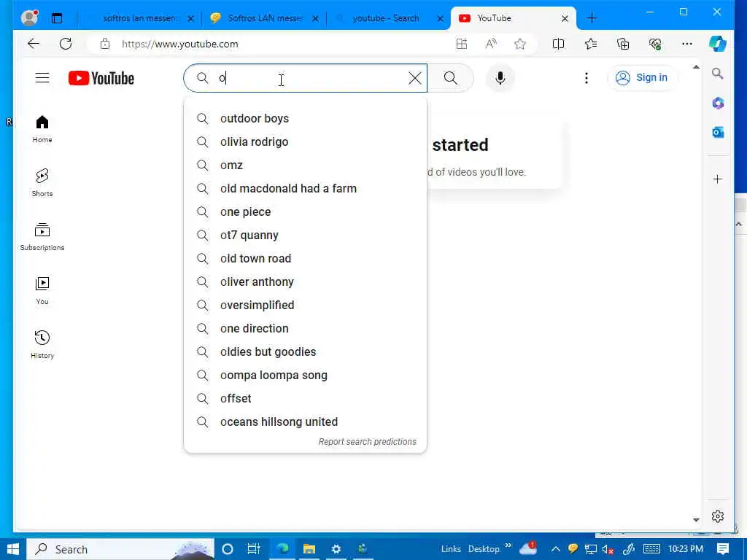Open Browser essentials heart icon

coord(655,44)
